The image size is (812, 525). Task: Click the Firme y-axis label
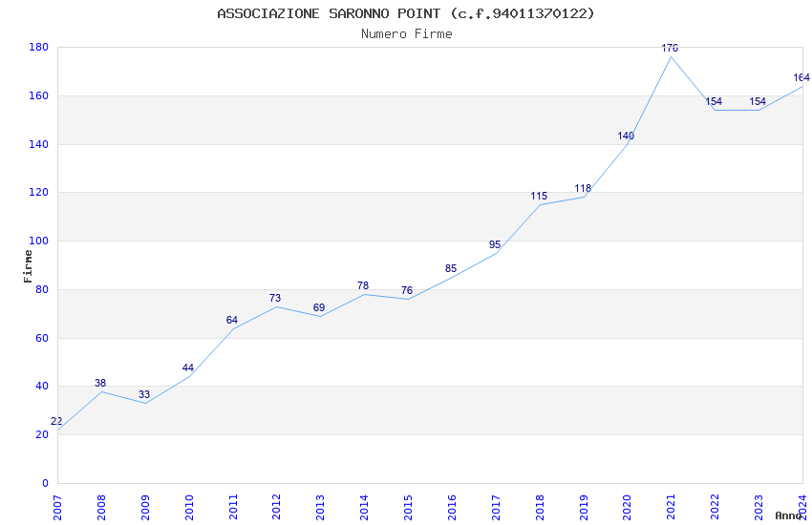tap(28, 266)
